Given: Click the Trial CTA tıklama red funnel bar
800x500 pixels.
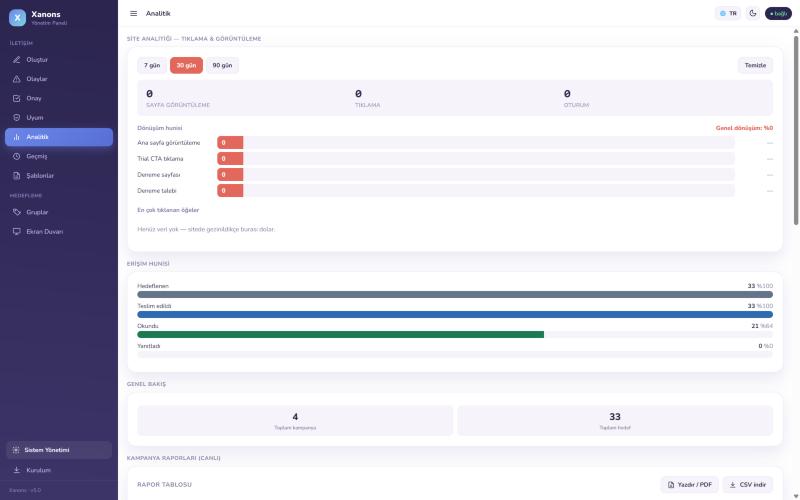Looking at the screenshot, I should (x=230, y=159).
